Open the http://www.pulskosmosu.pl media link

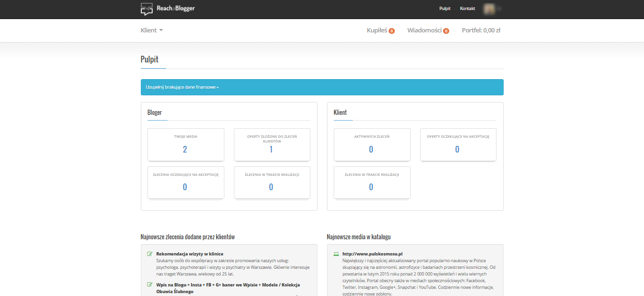tap(372, 254)
